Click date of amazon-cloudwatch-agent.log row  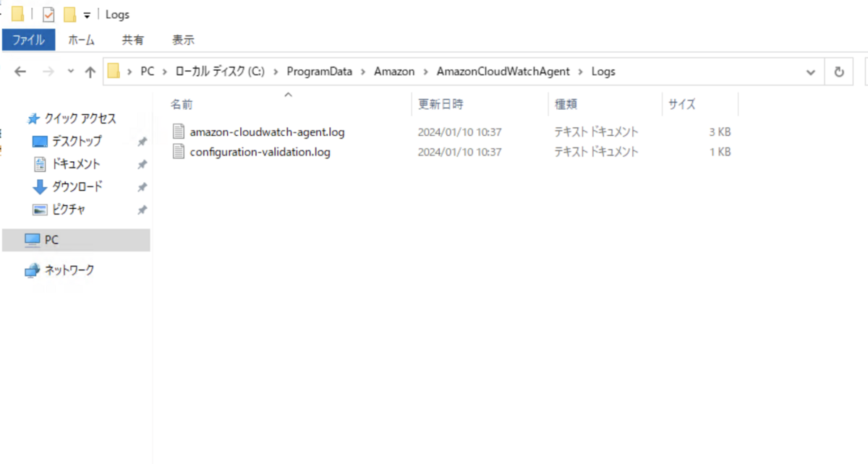(460, 132)
